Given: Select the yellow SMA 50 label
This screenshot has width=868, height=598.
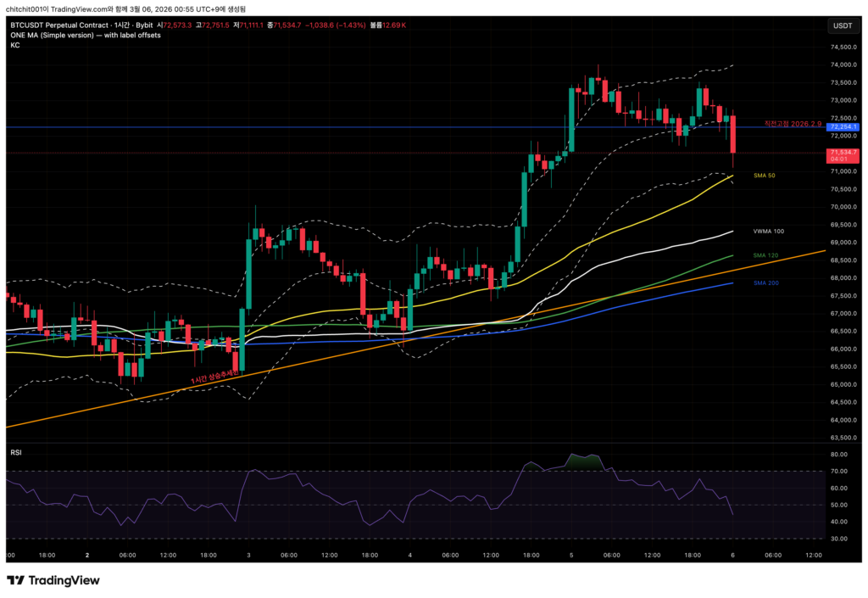Looking at the screenshot, I should pyautogui.click(x=765, y=176).
